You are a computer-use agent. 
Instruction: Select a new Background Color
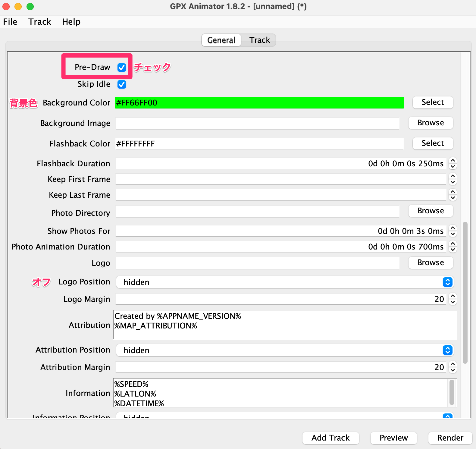[x=432, y=102]
